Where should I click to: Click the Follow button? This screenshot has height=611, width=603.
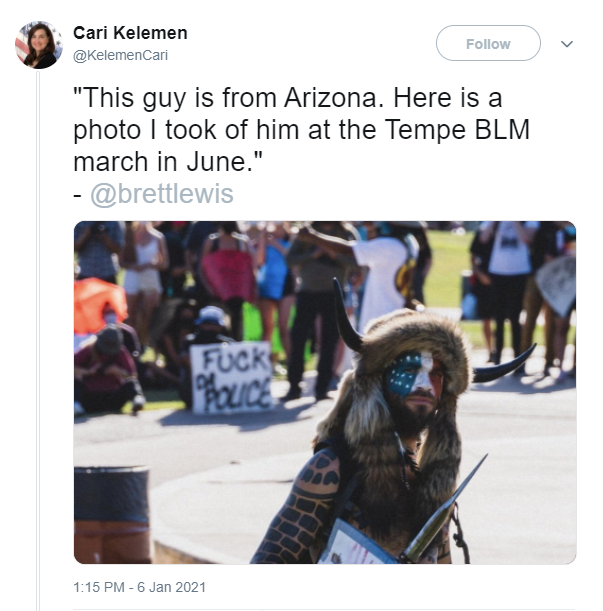coord(488,43)
